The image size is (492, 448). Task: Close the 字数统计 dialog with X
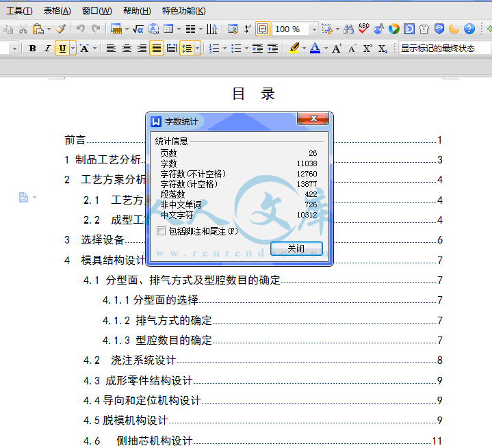[313, 118]
